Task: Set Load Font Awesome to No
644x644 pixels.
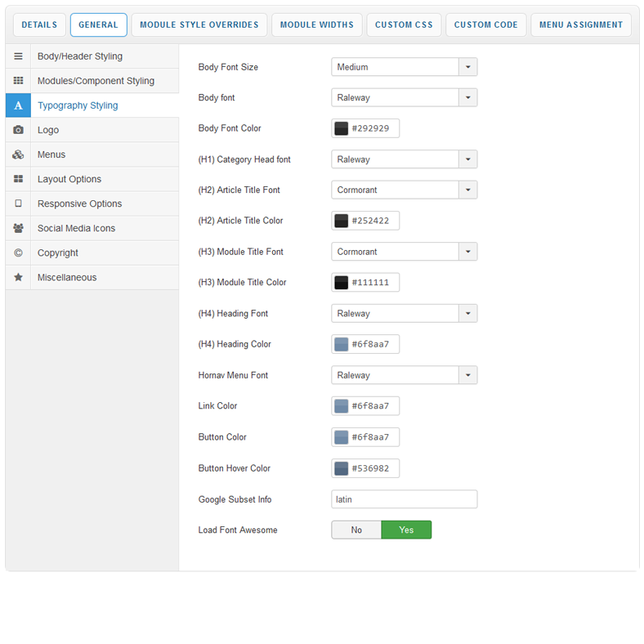Action: 356,530
